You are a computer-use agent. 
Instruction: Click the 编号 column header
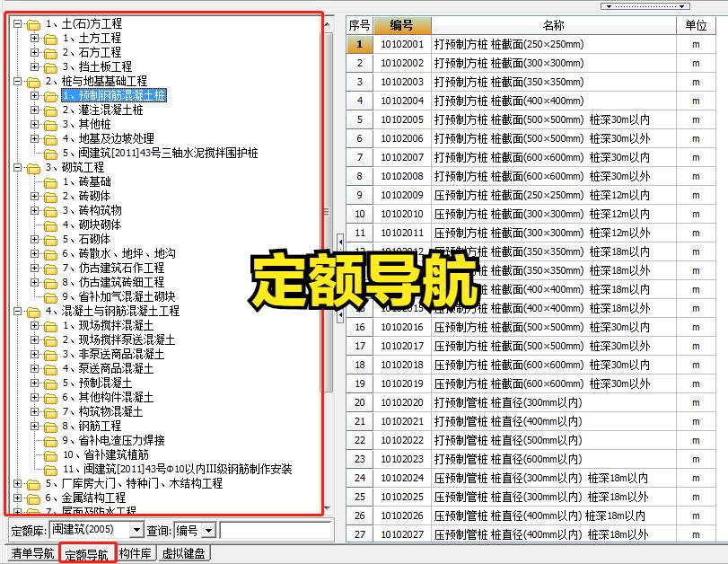click(401, 25)
